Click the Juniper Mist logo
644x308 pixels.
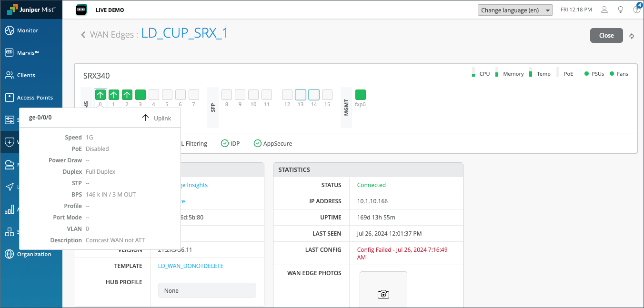31,10
